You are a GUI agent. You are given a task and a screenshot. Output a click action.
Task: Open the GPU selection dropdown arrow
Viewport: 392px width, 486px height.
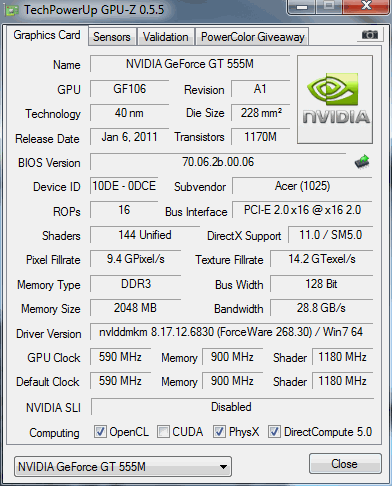pyautogui.click(x=224, y=467)
